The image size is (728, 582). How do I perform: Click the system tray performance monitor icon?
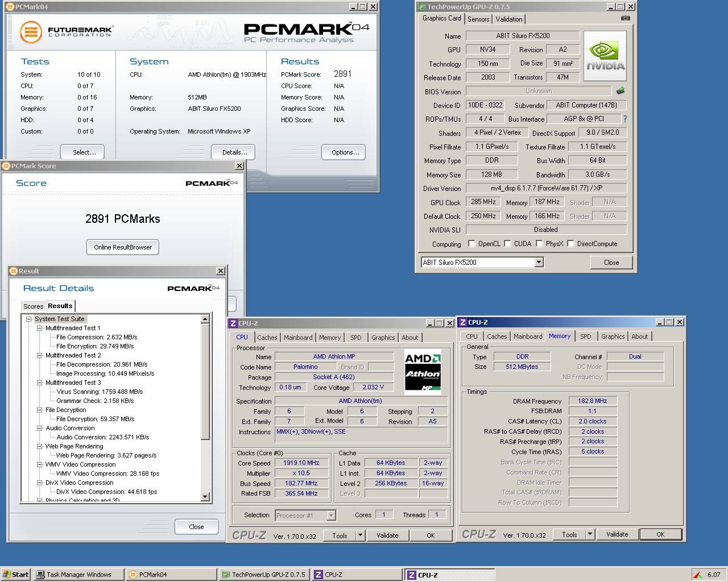697,575
